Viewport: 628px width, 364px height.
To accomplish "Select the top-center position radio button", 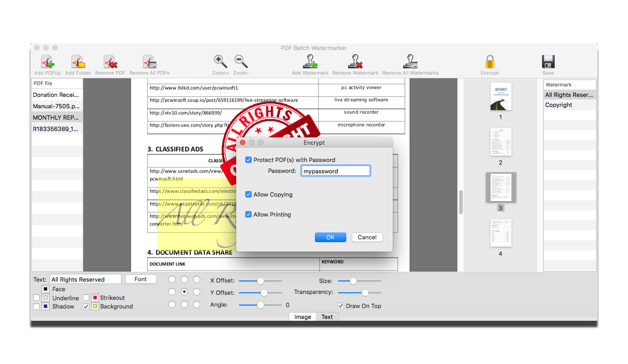I will pyautogui.click(x=184, y=279).
